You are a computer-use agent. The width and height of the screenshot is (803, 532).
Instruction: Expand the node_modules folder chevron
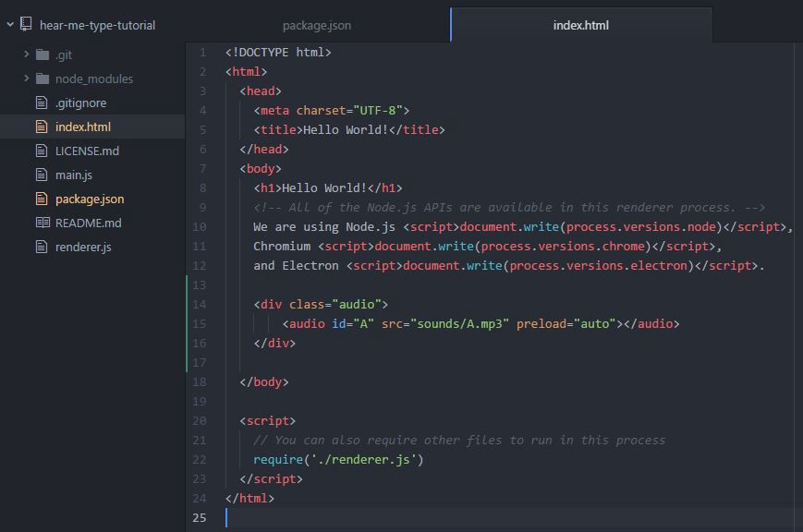(x=26, y=78)
